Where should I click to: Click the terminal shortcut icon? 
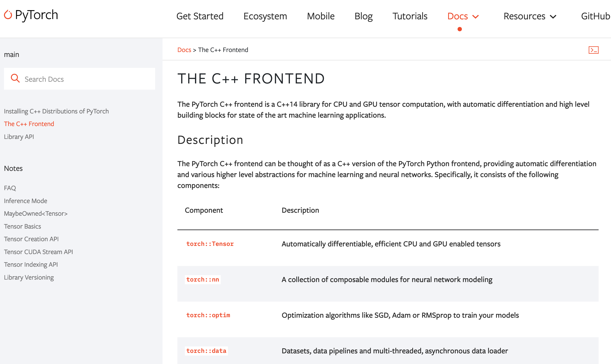[x=593, y=50]
